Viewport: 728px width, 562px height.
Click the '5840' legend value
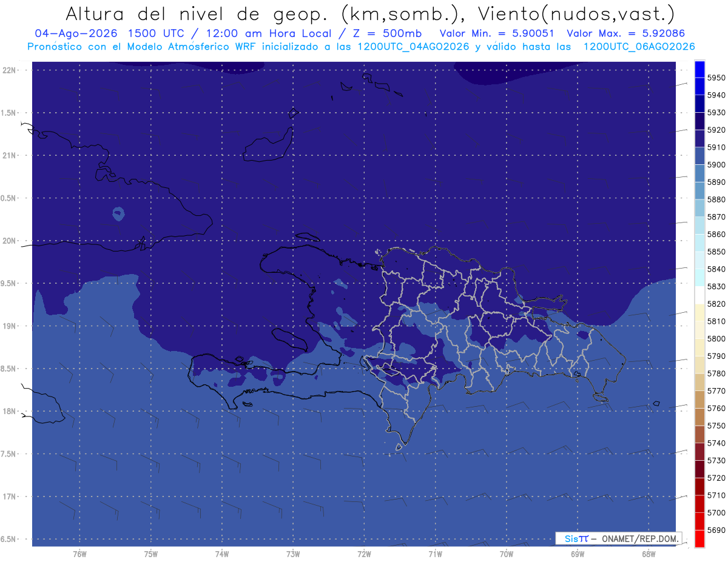pos(716,269)
